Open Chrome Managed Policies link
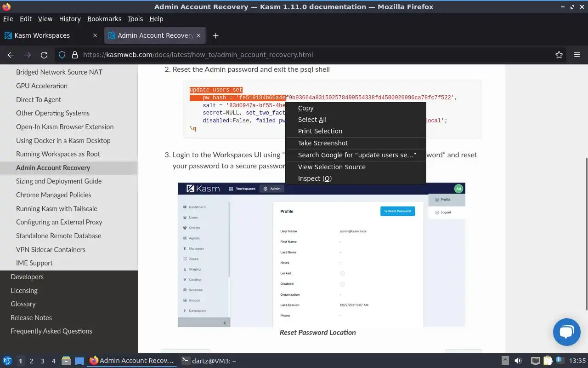The image size is (588, 368). click(x=54, y=195)
